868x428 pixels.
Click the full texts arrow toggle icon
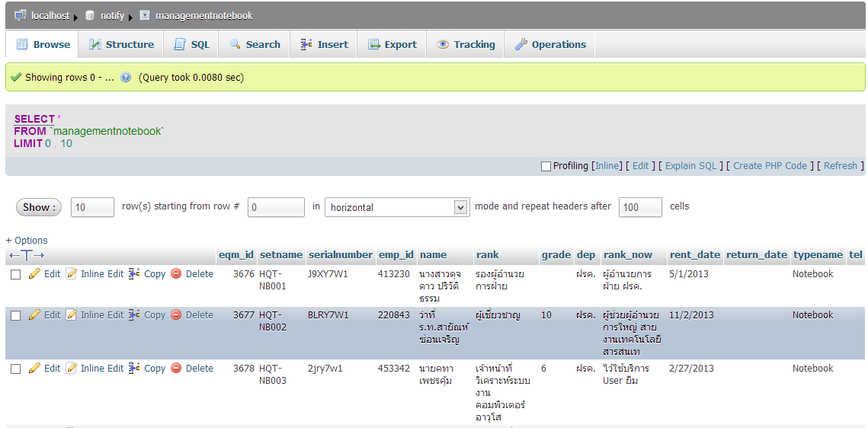(x=27, y=255)
